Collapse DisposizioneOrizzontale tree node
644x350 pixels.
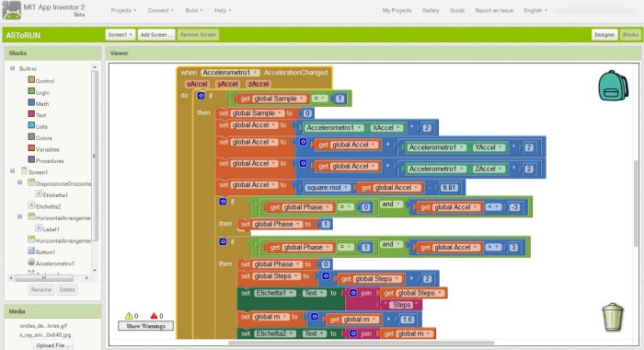click(19, 182)
